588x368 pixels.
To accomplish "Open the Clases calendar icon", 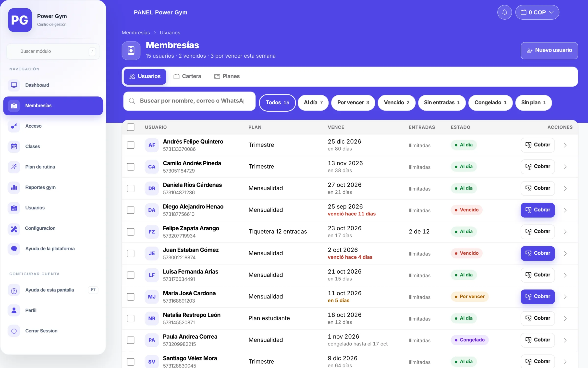I will point(14,146).
